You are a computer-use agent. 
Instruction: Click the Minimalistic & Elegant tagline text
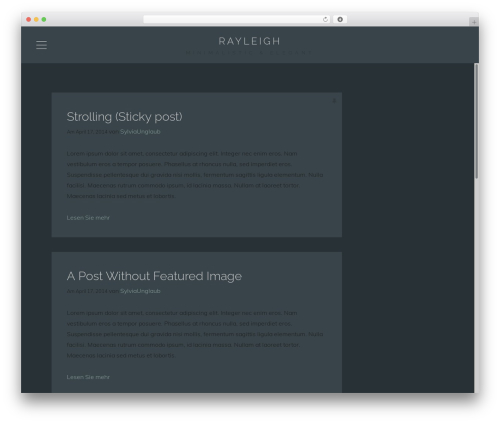249,53
